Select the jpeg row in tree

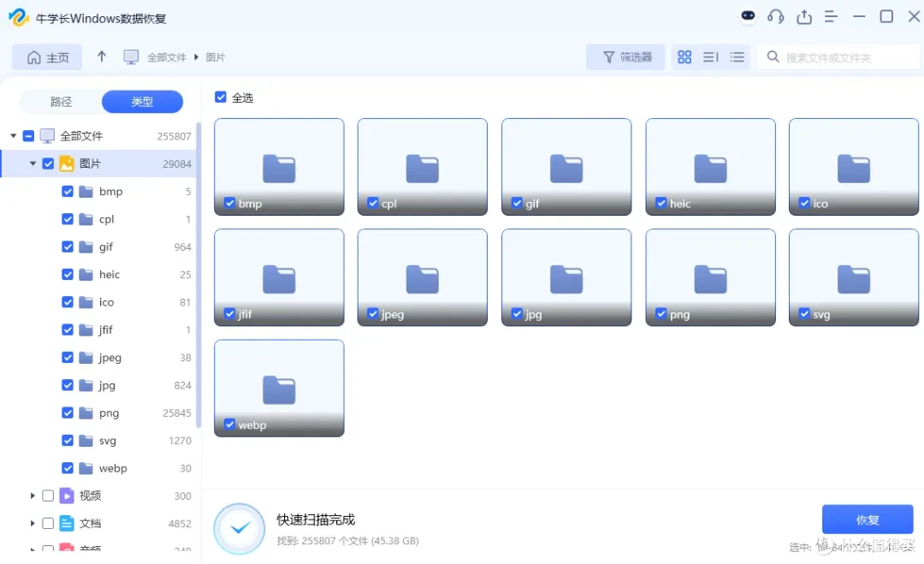point(98,358)
